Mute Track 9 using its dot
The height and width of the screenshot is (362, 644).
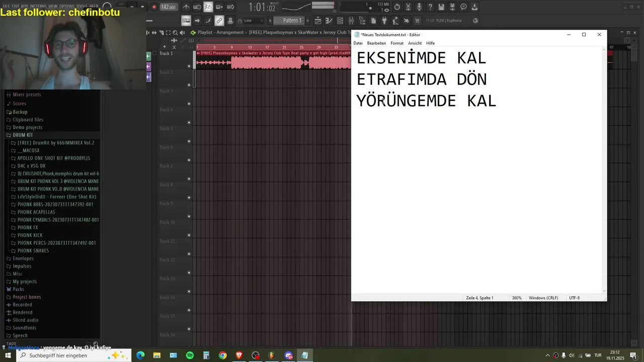[x=189, y=216]
